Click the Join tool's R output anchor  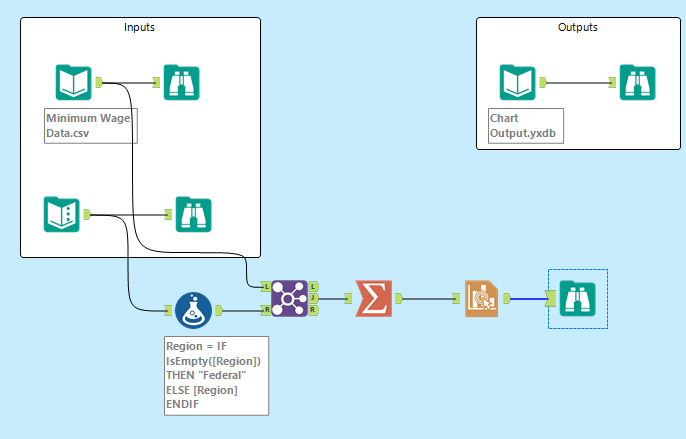pos(313,310)
